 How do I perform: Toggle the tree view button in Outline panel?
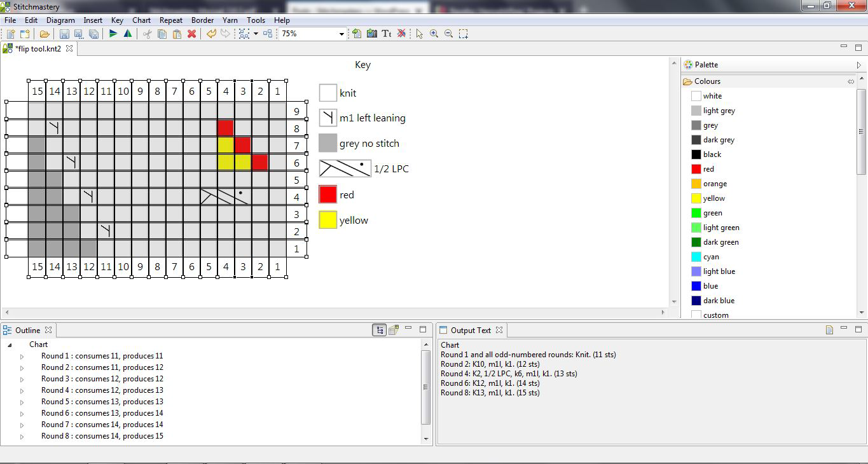pyautogui.click(x=379, y=330)
